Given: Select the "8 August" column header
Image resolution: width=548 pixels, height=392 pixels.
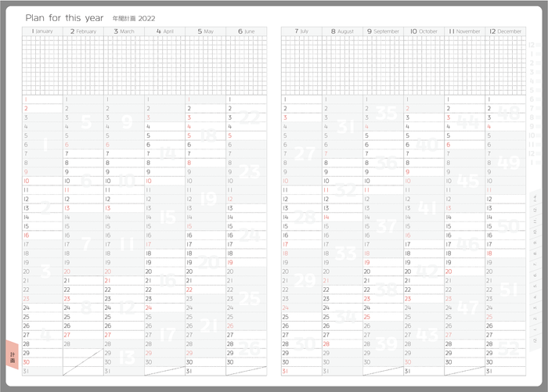Looking at the screenshot, I should 342,31.
